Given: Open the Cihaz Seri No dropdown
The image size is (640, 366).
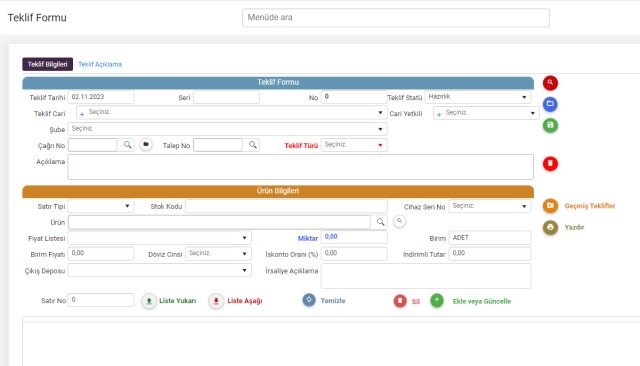Looking at the screenshot, I should pos(489,206).
